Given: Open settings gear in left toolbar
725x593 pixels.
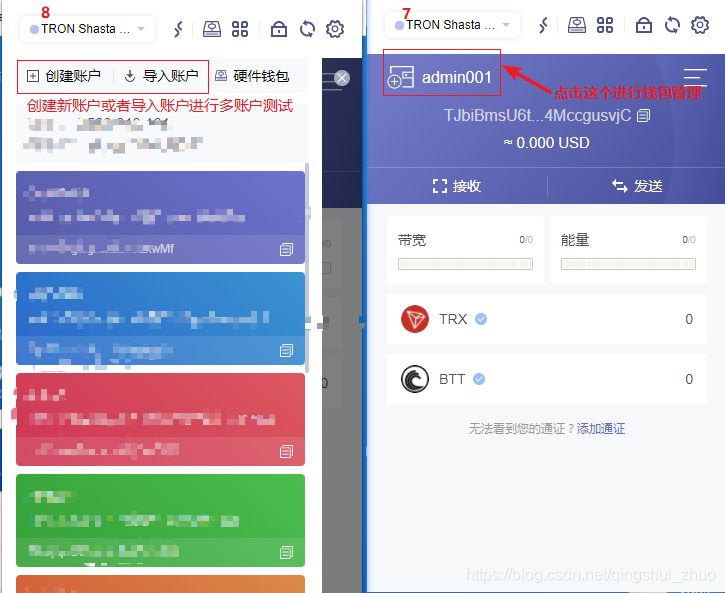Looking at the screenshot, I should pos(335,29).
